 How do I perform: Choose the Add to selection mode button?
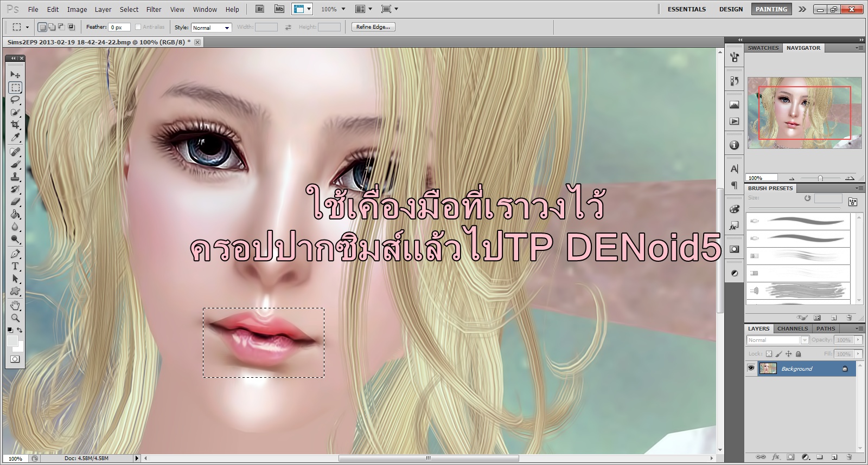tap(52, 27)
